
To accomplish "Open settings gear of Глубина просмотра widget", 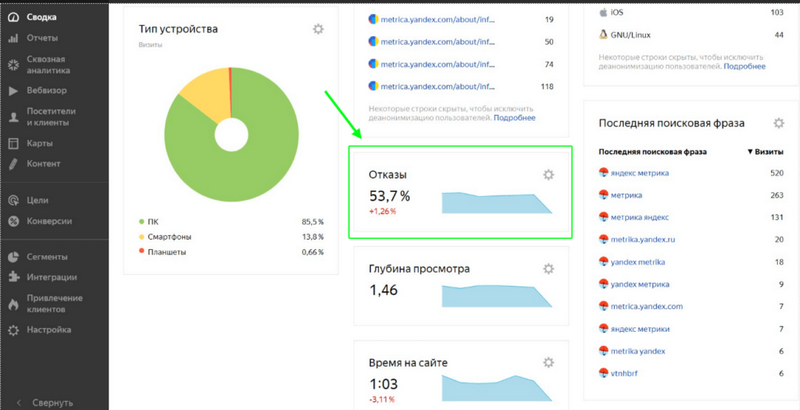I will (548, 269).
